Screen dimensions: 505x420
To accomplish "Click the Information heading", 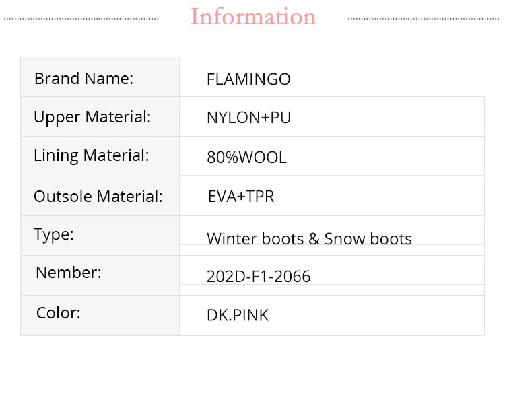I will click(x=252, y=16).
